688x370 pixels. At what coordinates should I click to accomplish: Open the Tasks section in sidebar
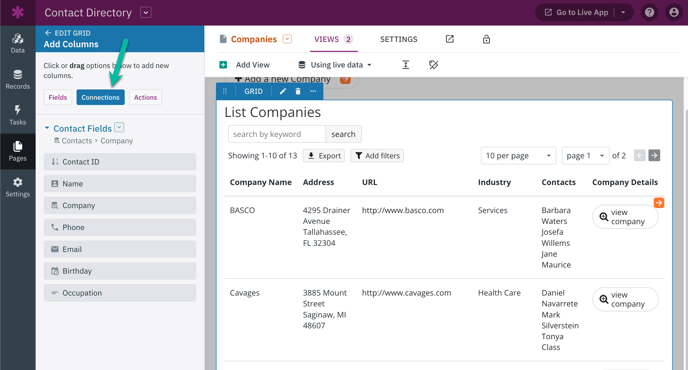coord(18,115)
